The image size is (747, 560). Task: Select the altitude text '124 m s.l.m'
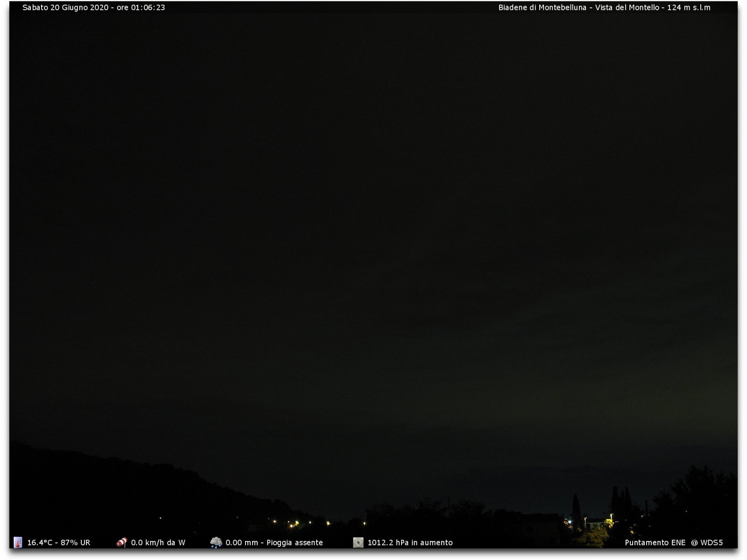(689, 7)
